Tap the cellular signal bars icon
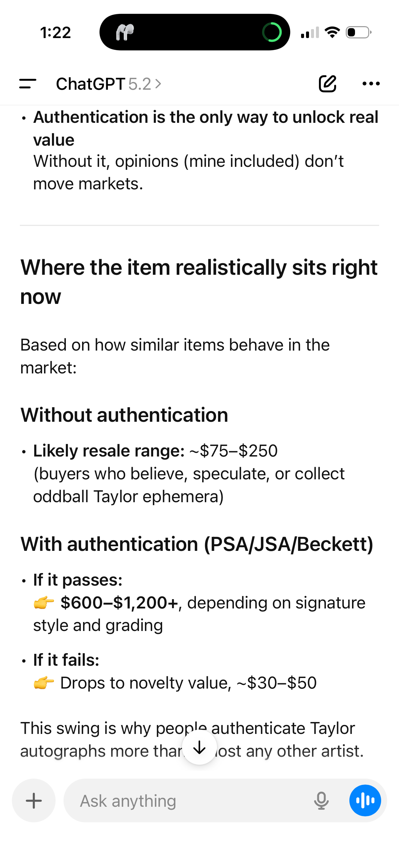 coord(310,32)
